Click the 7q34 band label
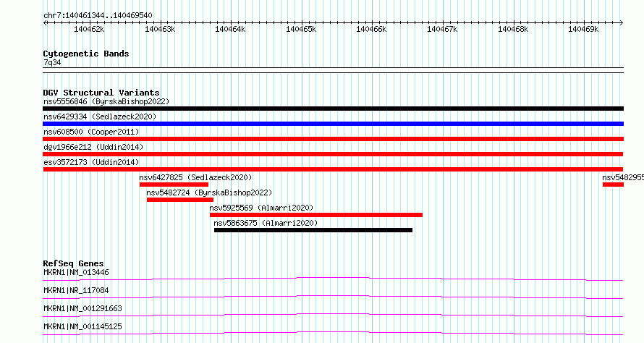644x343 pixels. point(52,62)
